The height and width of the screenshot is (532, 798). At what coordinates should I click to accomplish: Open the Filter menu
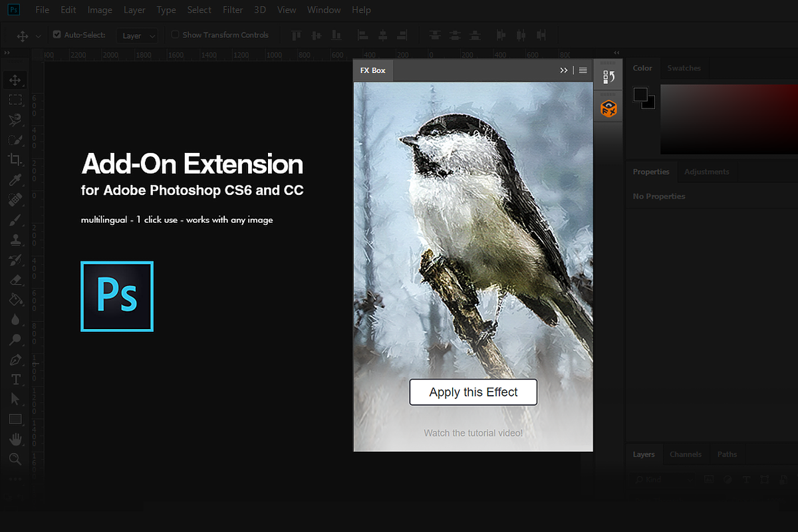[x=233, y=10]
